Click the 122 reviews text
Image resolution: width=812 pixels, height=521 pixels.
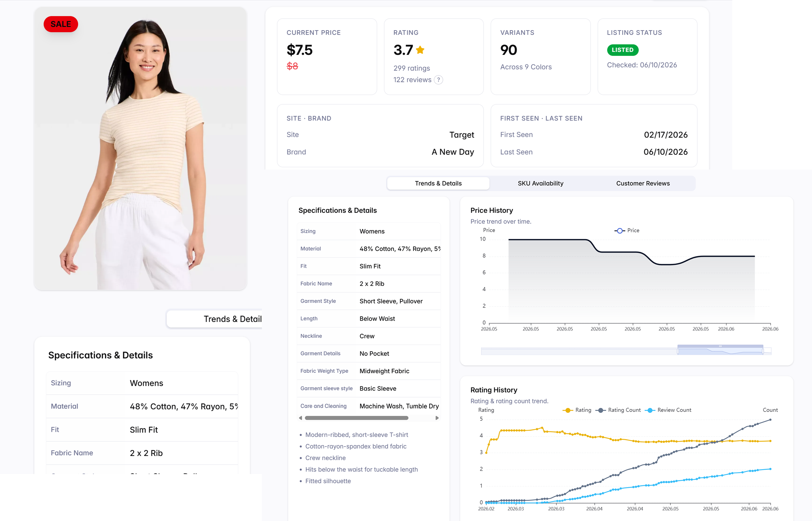412,80
